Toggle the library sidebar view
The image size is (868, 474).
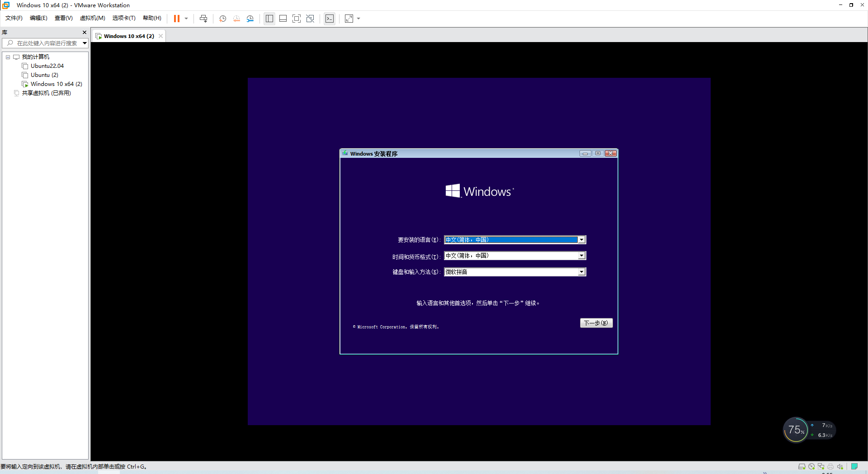click(x=269, y=19)
